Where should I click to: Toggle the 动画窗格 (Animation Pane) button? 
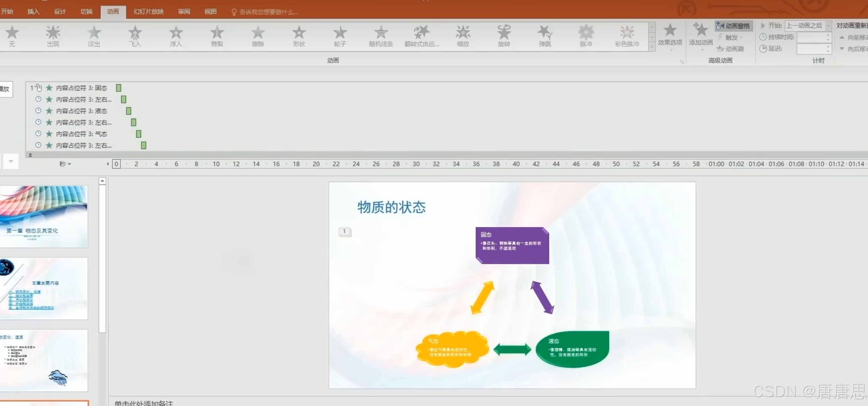[734, 26]
